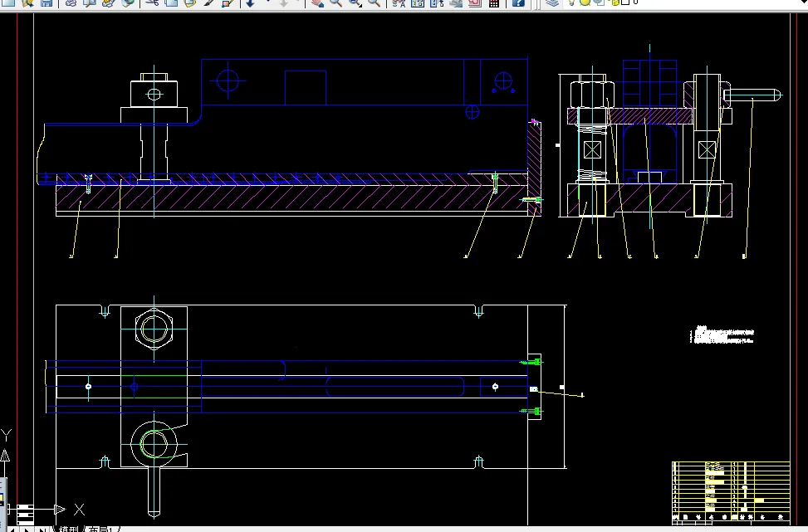Expand the Undo history dropdown arrow

(x=268, y=2)
